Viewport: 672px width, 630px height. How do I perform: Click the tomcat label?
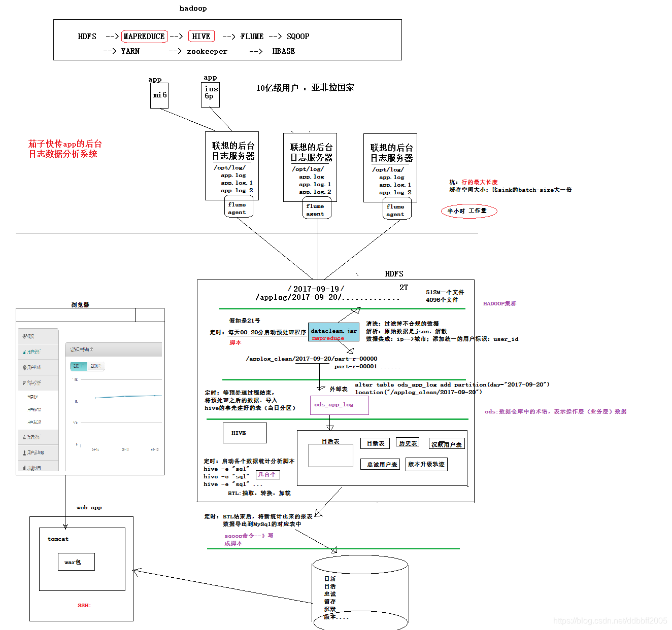pos(58,539)
